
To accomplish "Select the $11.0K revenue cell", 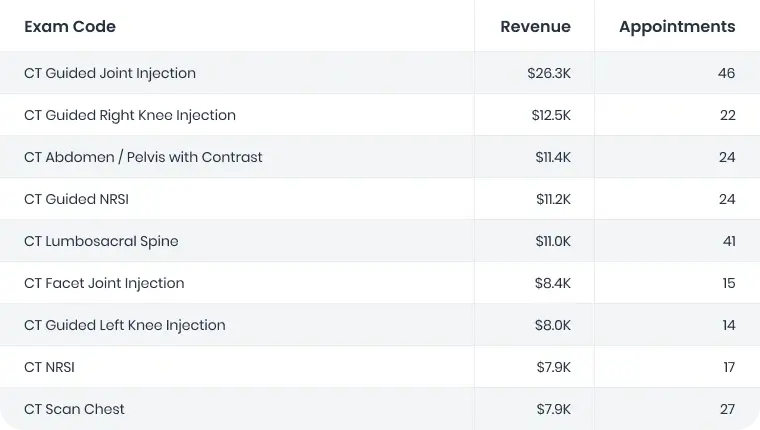I will tap(553, 241).
